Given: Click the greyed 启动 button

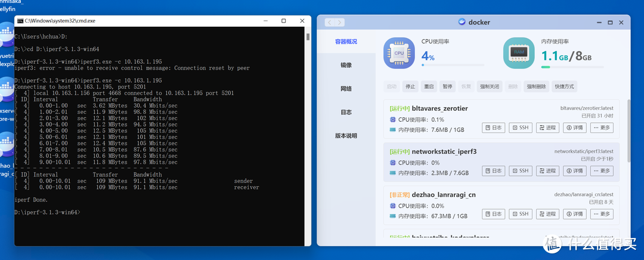Looking at the screenshot, I should pyautogui.click(x=392, y=86).
